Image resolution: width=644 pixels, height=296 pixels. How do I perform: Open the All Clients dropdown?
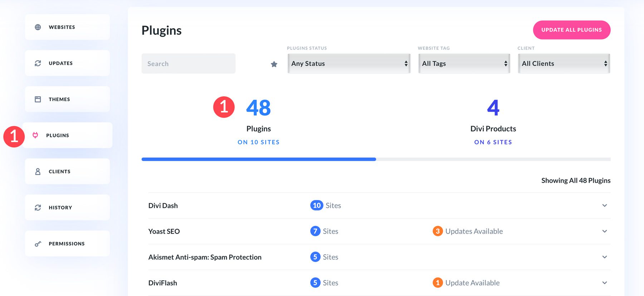(x=564, y=63)
